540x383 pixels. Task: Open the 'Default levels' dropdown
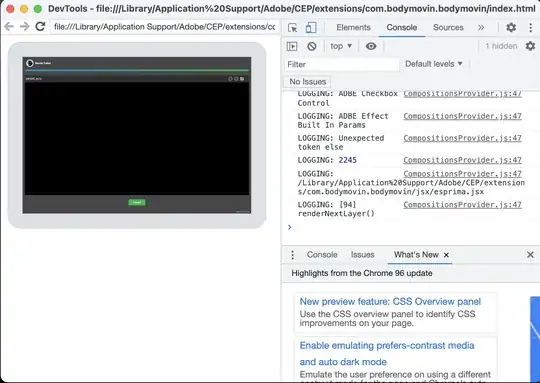click(x=434, y=64)
